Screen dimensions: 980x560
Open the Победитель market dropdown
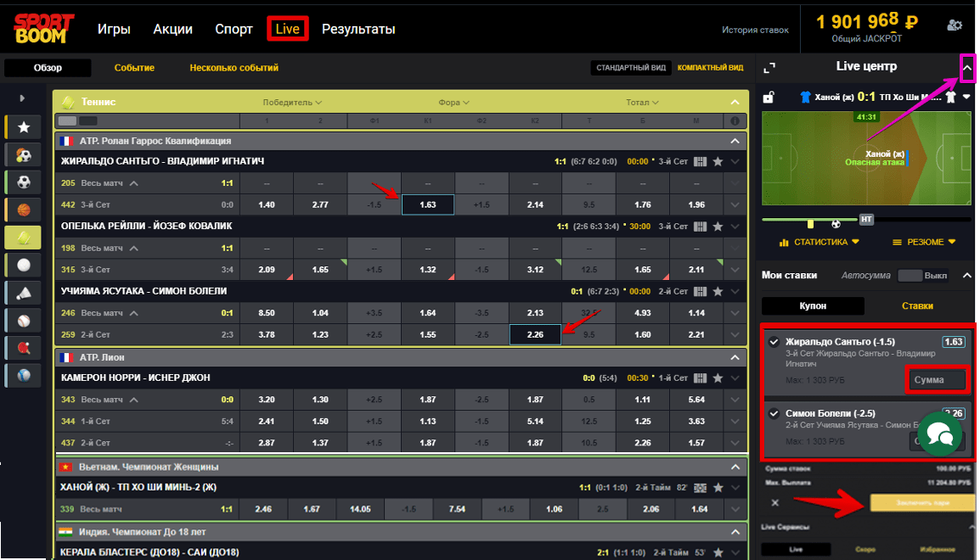point(292,103)
